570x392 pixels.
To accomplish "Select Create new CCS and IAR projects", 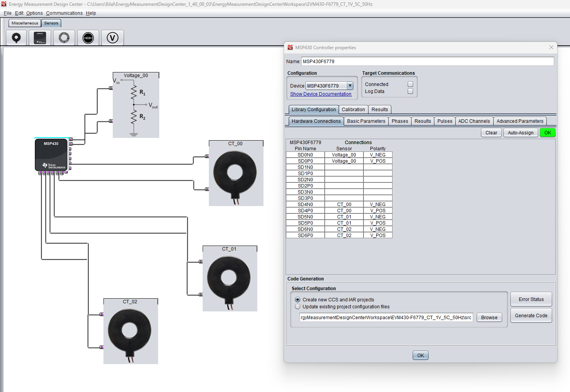I will [298, 299].
